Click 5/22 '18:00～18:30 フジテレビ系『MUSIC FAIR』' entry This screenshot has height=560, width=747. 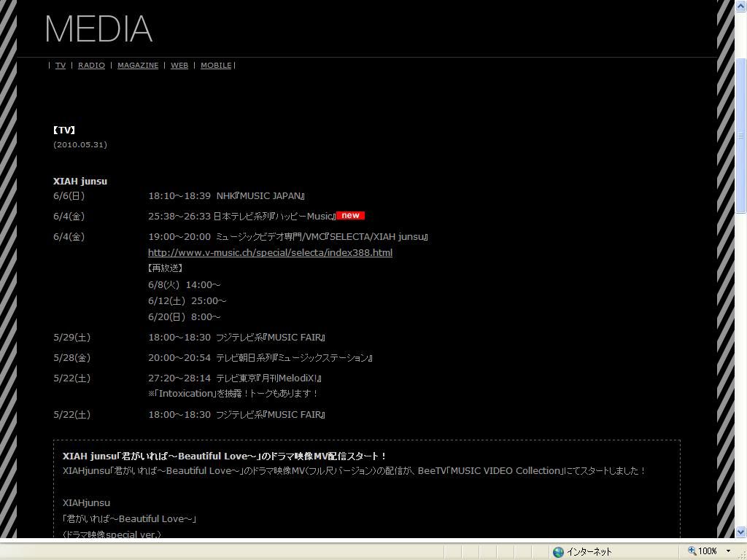point(237,415)
